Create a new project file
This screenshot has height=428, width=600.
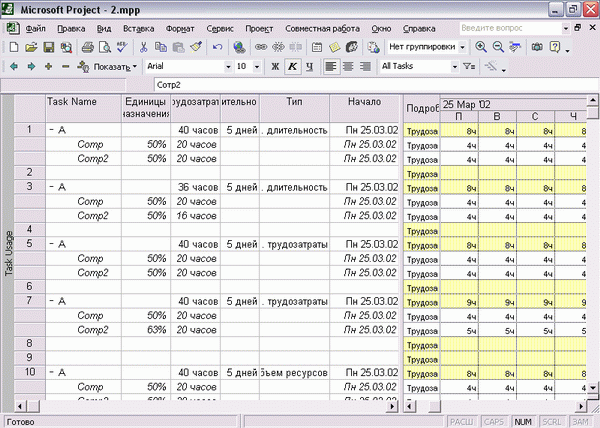coord(14,47)
